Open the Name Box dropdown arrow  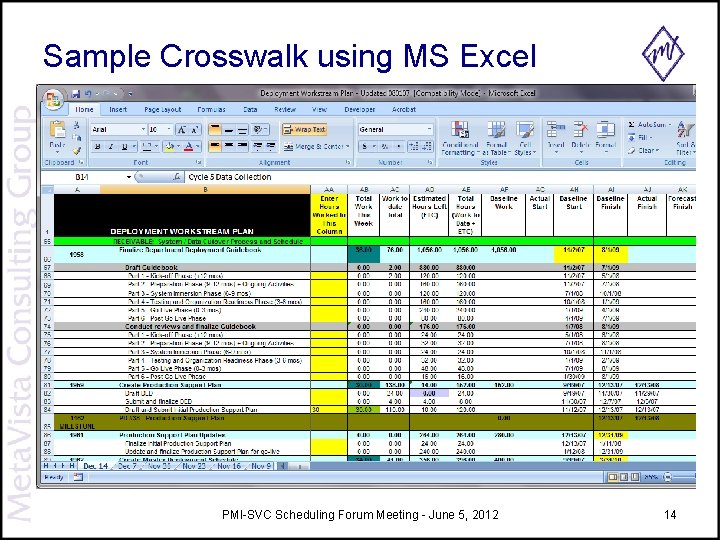(x=129, y=177)
